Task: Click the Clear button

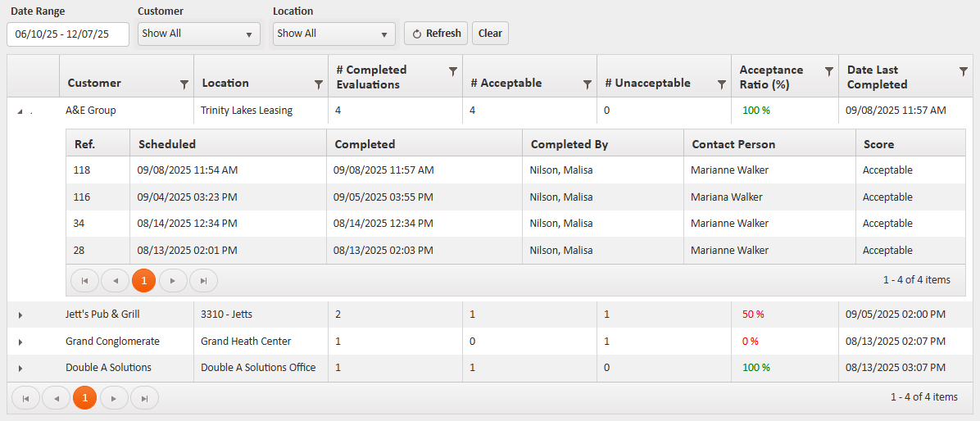Action: pyautogui.click(x=490, y=34)
